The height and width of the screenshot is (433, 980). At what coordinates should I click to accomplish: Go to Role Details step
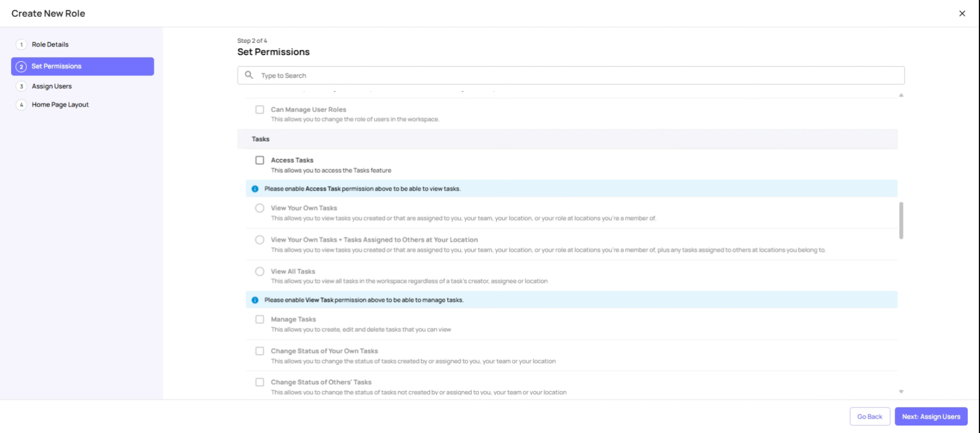point(50,44)
